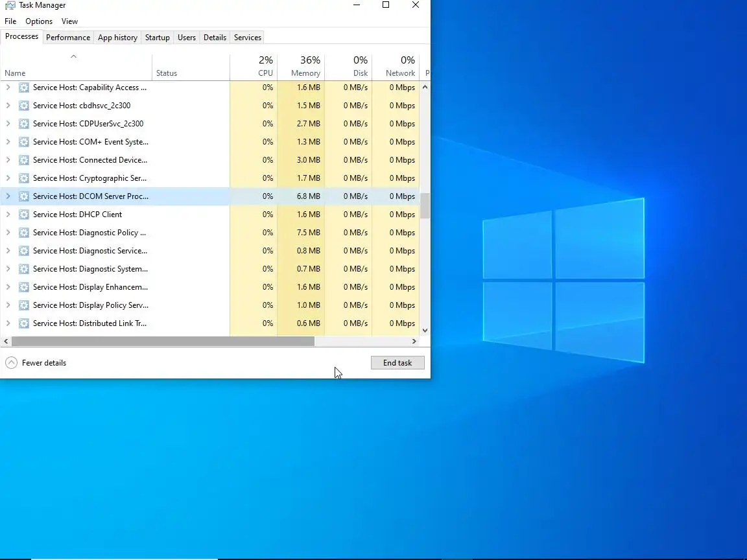Switch to the Performance tab
This screenshot has height=560, width=747.
coord(68,38)
